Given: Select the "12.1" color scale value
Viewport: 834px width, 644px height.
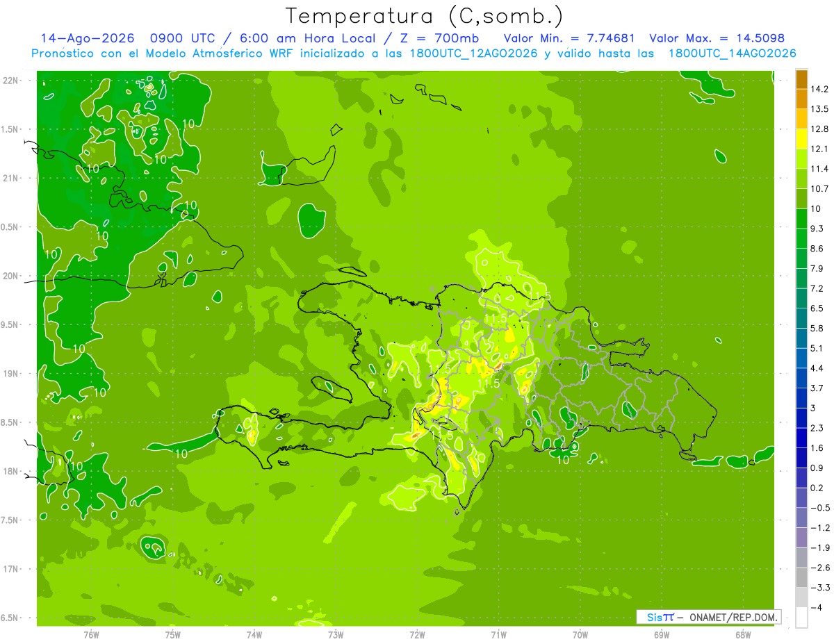Looking at the screenshot, I should tap(819, 149).
